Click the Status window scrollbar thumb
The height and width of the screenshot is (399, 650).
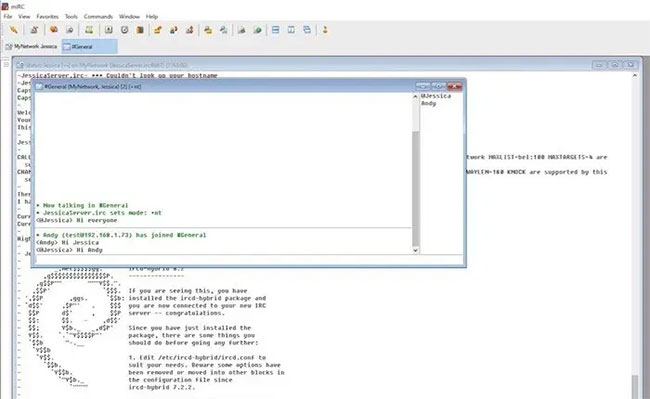click(635, 386)
